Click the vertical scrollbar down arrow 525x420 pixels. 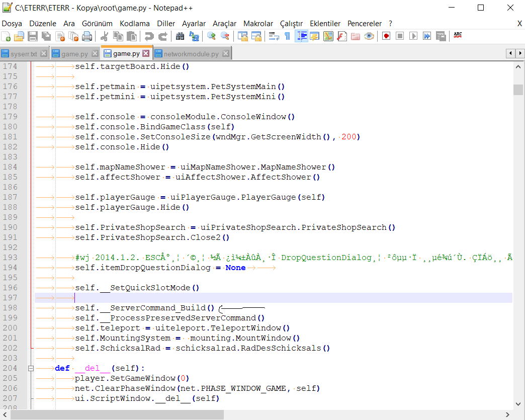pos(518,404)
